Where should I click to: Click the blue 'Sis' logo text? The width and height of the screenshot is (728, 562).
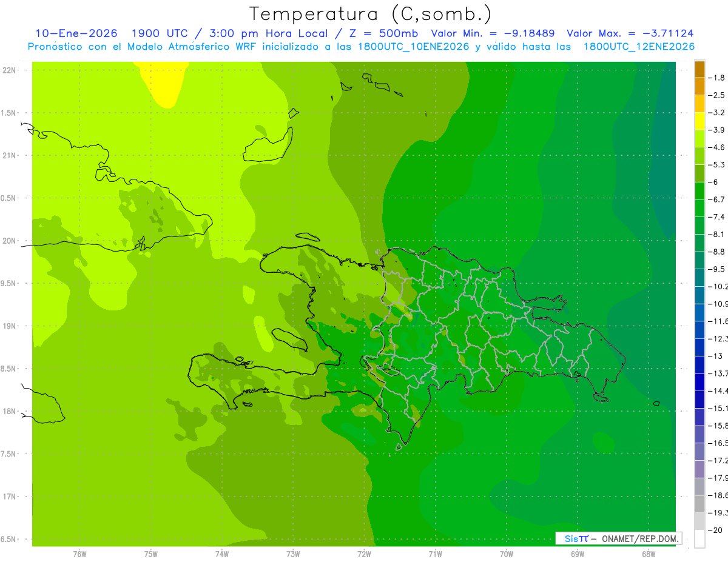point(571,538)
